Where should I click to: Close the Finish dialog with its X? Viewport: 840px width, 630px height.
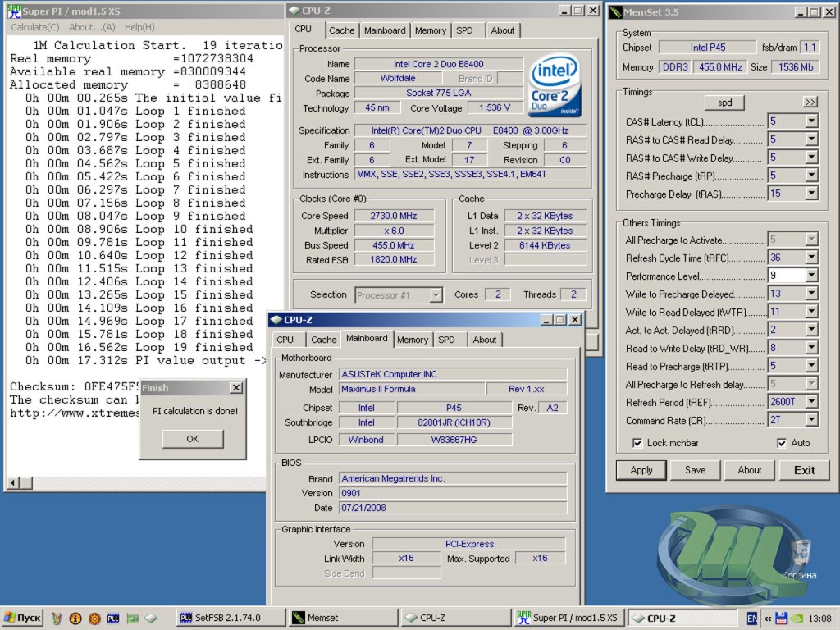point(235,387)
